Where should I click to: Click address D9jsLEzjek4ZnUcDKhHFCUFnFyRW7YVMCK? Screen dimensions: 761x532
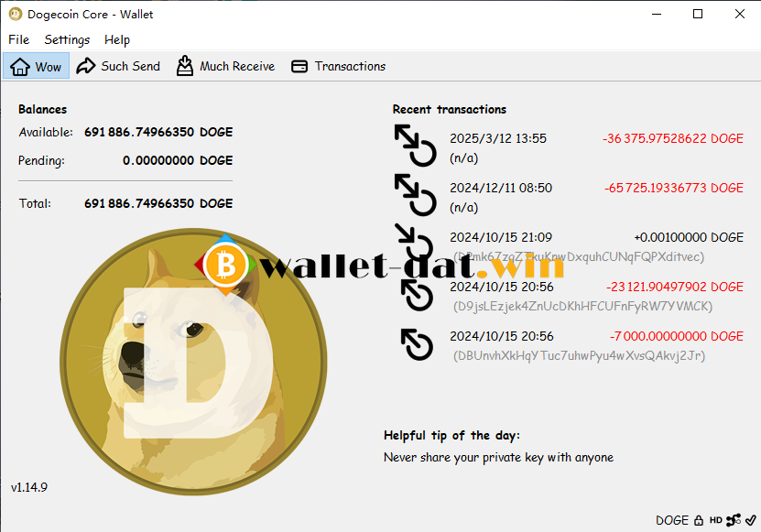582,306
